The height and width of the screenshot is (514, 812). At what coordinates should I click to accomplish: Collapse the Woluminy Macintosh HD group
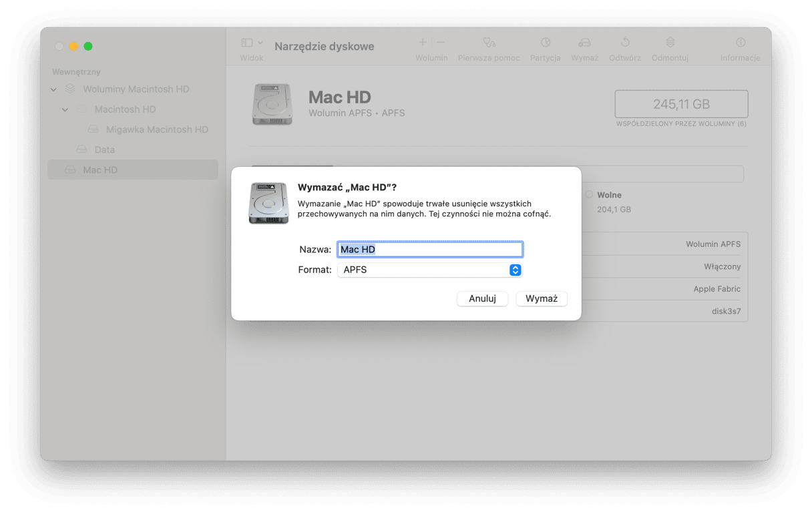[x=53, y=89]
